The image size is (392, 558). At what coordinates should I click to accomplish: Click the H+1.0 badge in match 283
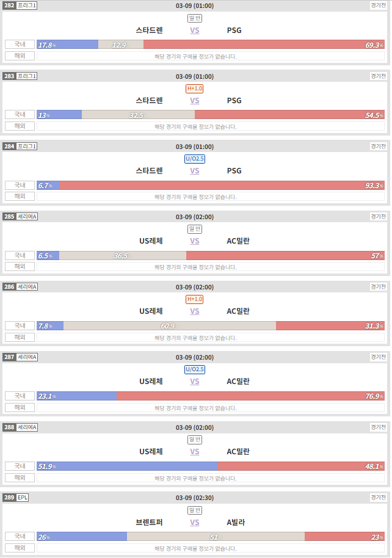tap(194, 89)
